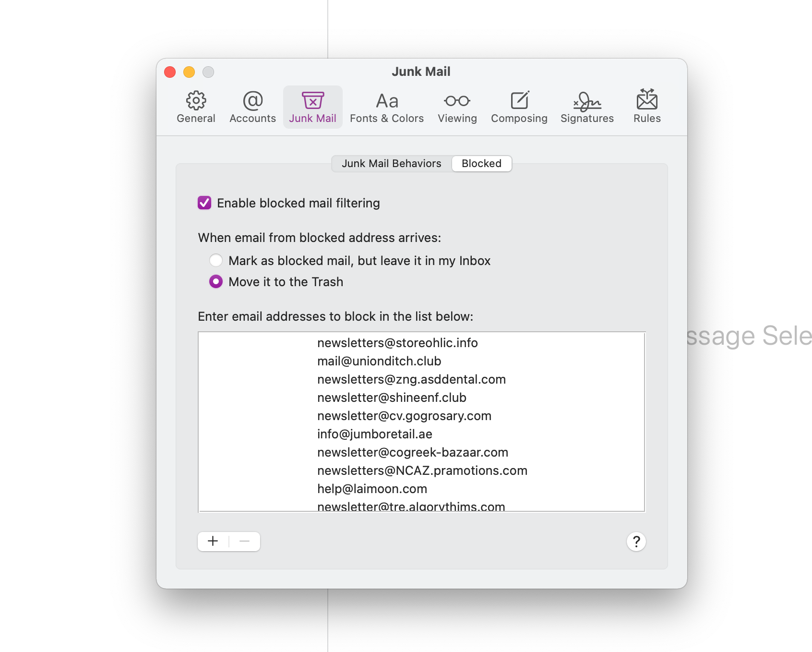The height and width of the screenshot is (652, 812).
Task: Open the Rules envelope icon pane
Action: click(x=646, y=107)
